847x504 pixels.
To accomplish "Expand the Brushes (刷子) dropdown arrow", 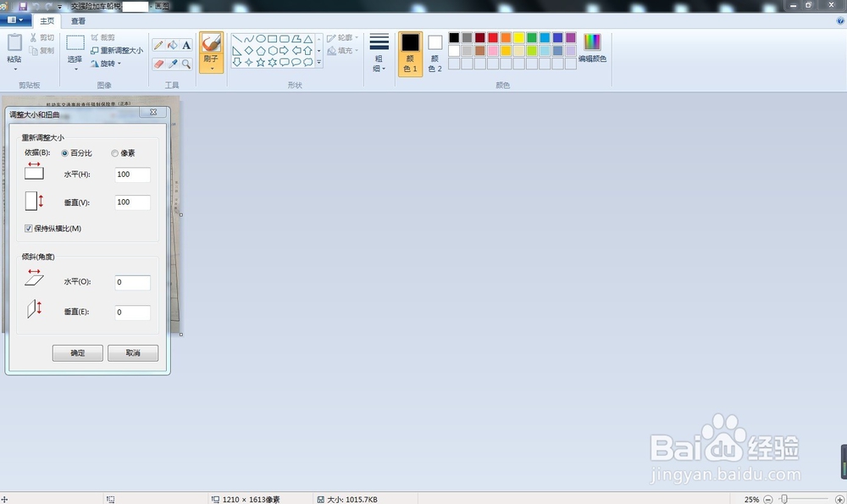I will [x=211, y=69].
